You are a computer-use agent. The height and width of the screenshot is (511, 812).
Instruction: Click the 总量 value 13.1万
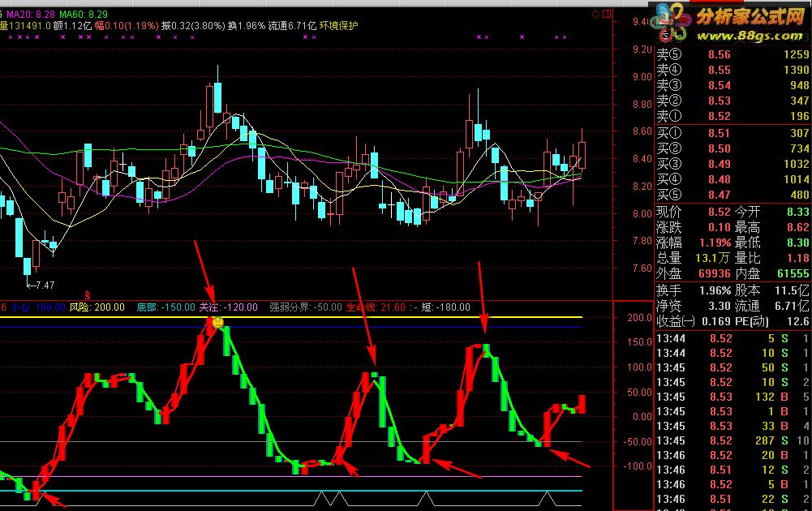pyautogui.click(x=712, y=258)
